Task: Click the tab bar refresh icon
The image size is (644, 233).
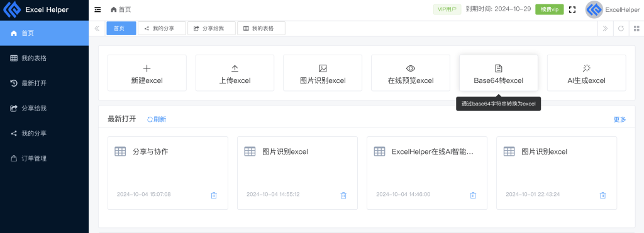Action: coord(621,28)
